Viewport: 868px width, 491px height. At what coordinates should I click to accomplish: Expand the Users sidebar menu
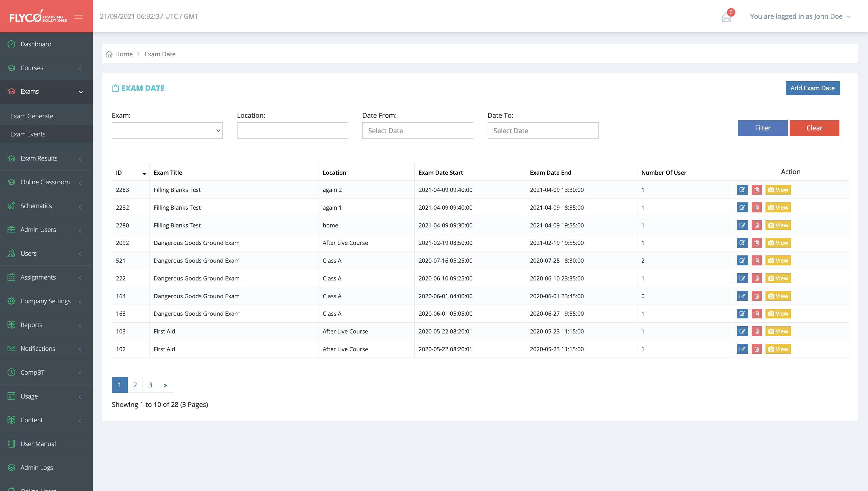tap(46, 254)
